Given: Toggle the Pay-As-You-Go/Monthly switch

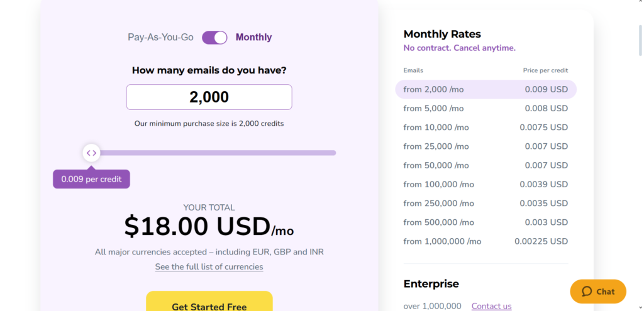Looking at the screenshot, I should (x=214, y=37).
